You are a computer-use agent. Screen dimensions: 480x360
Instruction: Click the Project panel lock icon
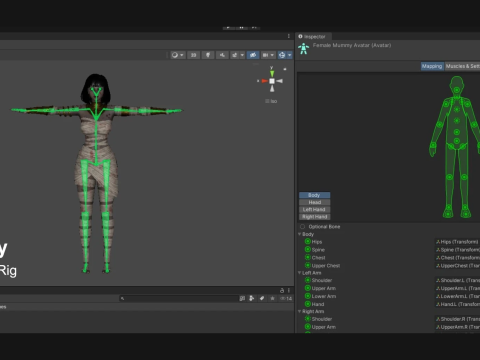(x=282, y=290)
